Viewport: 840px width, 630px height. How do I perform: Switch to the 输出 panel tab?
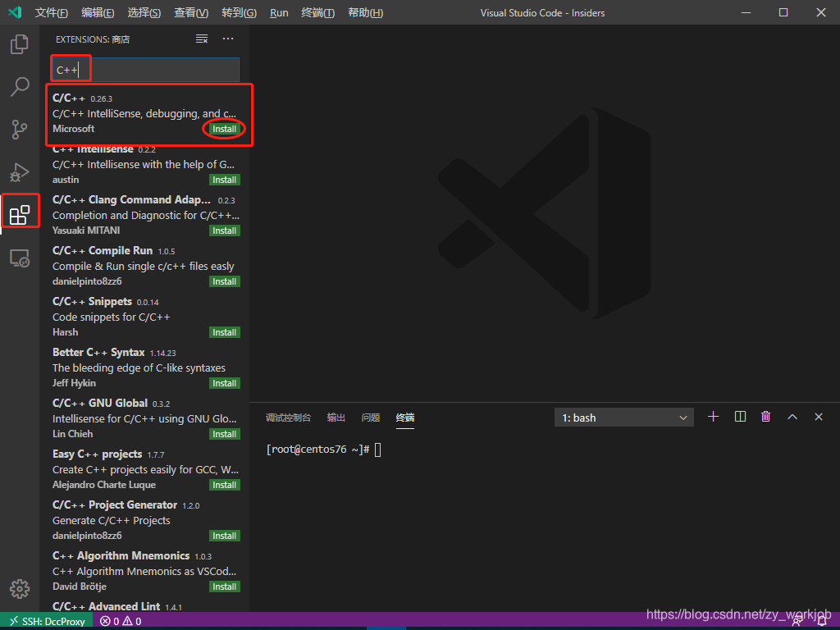(x=336, y=418)
